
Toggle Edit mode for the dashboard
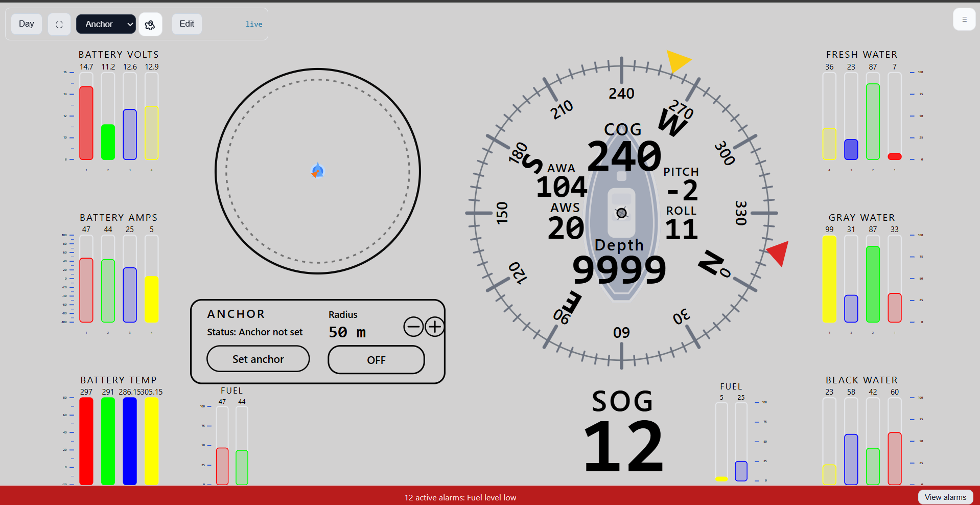coord(186,24)
